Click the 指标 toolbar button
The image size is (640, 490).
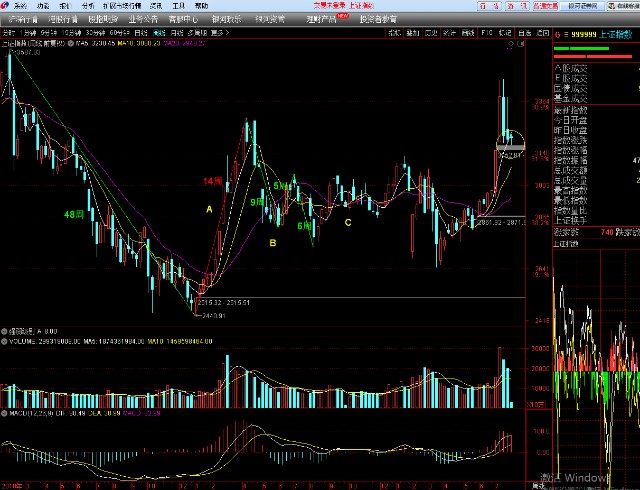394,33
